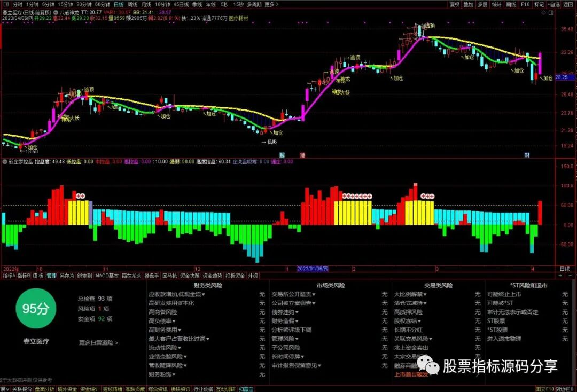Expand the 高负债率 risk item
Screen dimensions: 577x392
(174, 322)
